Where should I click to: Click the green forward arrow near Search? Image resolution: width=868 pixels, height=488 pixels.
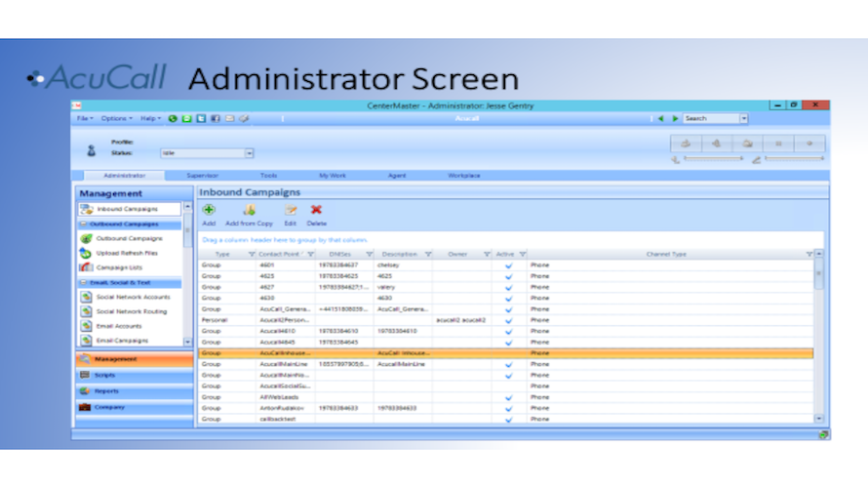[x=675, y=118]
